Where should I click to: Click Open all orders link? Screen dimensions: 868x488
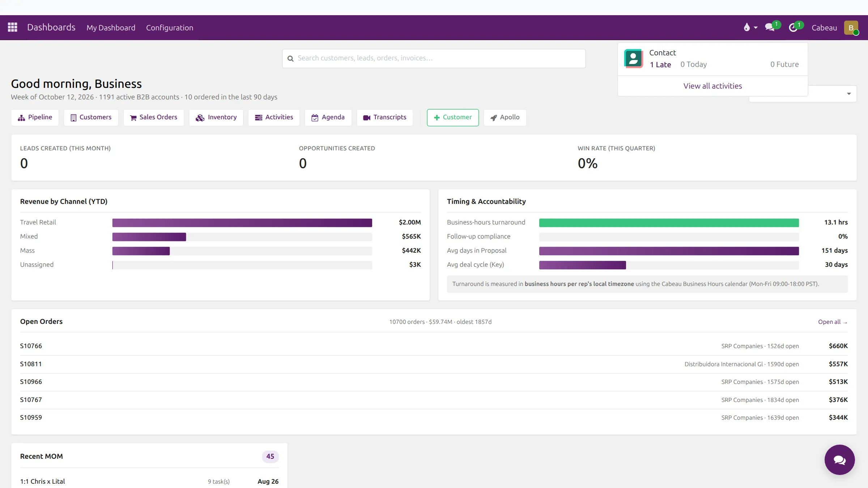click(x=833, y=322)
